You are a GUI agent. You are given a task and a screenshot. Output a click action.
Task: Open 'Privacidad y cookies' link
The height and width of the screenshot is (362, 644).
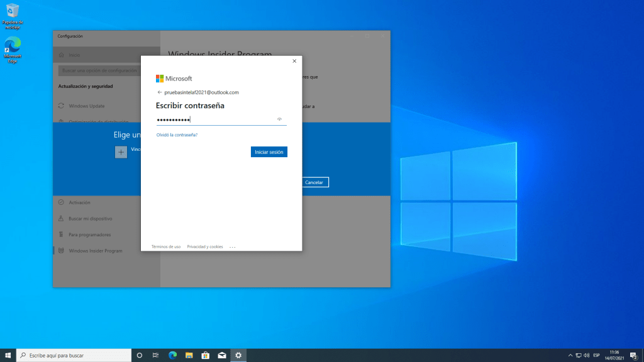click(x=205, y=247)
